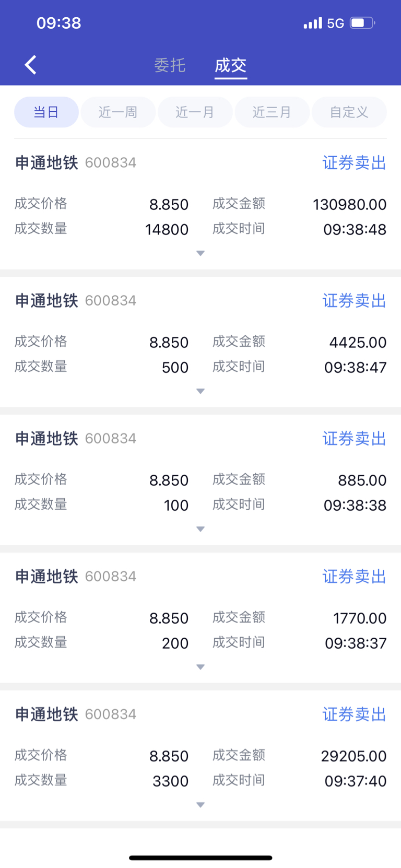Tap the back arrow icon
Image resolution: width=401 pixels, height=868 pixels.
point(31,65)
